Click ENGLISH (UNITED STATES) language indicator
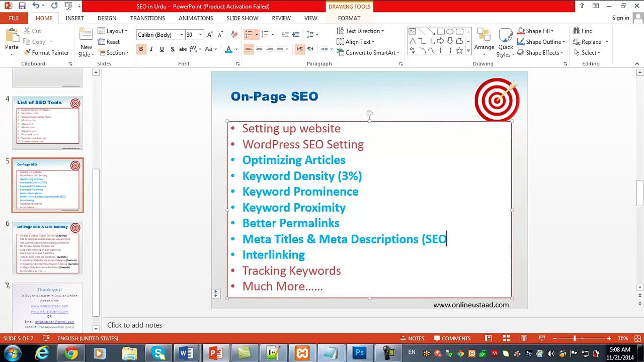 (x=88, y=338)
